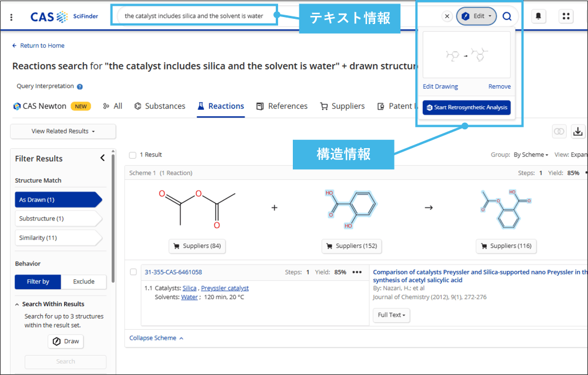Image resolution: width=588 pixels, height=375 pixels.
Task: Switch to the References tab
Action: [x=282, y=106]
